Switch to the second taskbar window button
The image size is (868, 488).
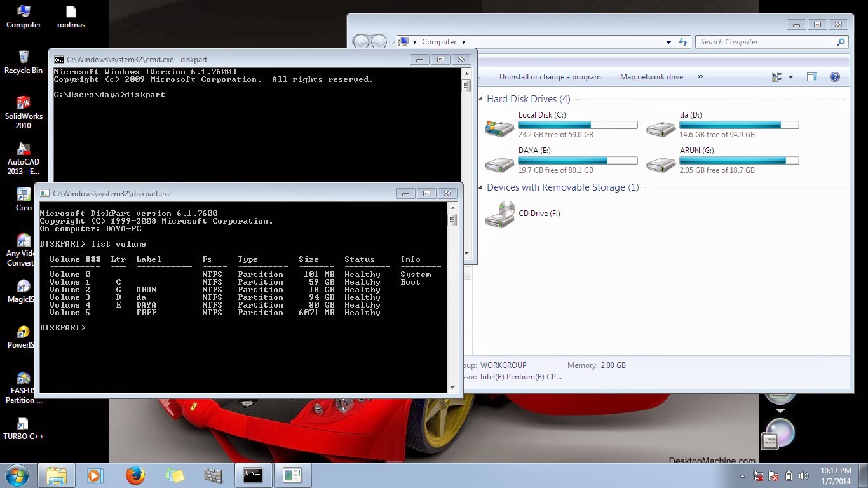[292, 475]
